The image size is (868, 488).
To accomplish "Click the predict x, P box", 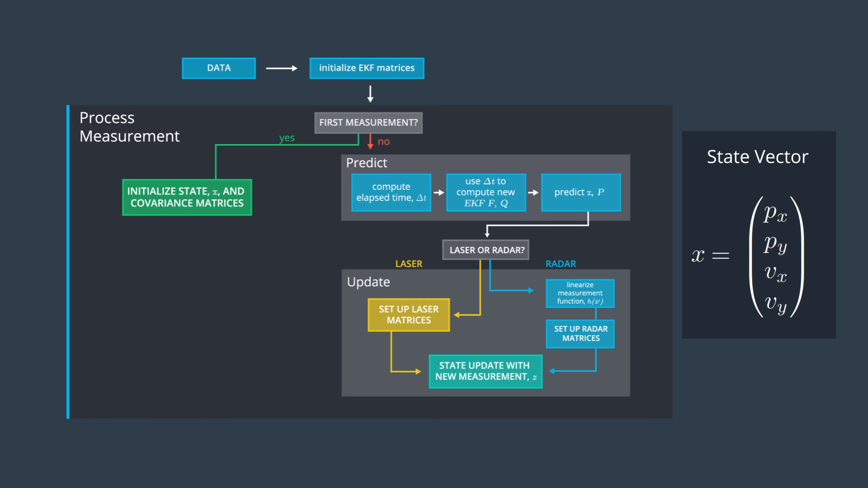I will (580, 192).
